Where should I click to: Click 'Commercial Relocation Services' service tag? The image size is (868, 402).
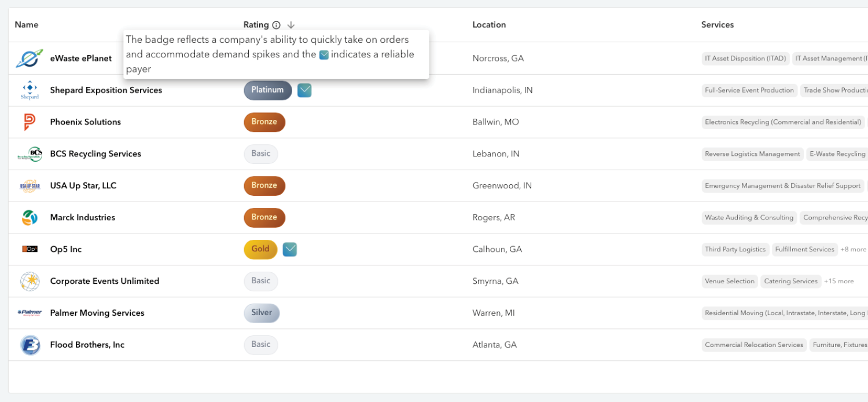pos(754,345)
